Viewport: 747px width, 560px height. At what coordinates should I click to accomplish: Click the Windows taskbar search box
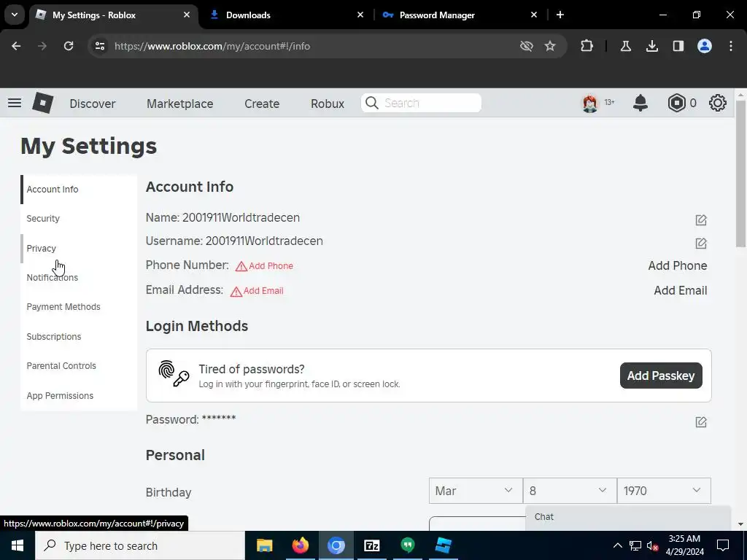tap(140, 545)
